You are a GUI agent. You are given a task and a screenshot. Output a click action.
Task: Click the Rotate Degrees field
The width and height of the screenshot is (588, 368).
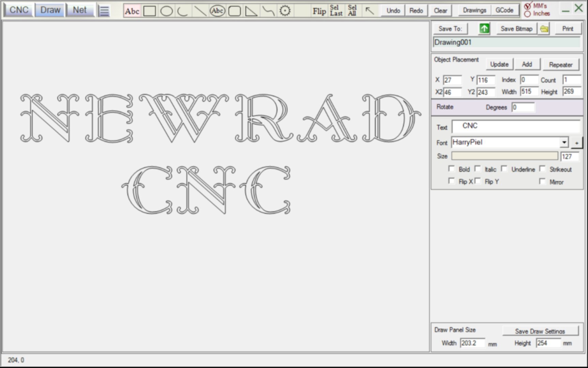click(523, 107)
